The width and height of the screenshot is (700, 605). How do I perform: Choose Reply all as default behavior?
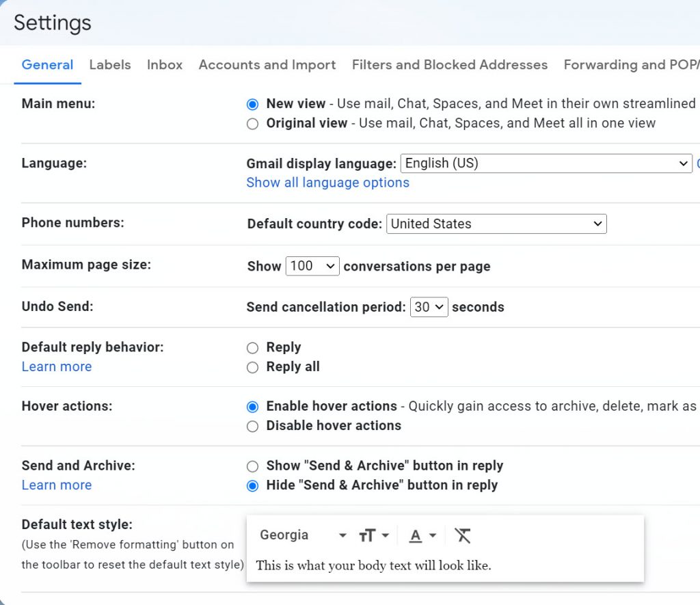252,368
